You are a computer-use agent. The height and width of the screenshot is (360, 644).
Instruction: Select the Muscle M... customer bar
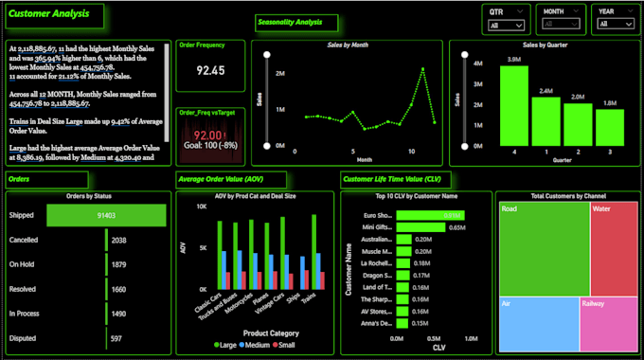point(403,251)
